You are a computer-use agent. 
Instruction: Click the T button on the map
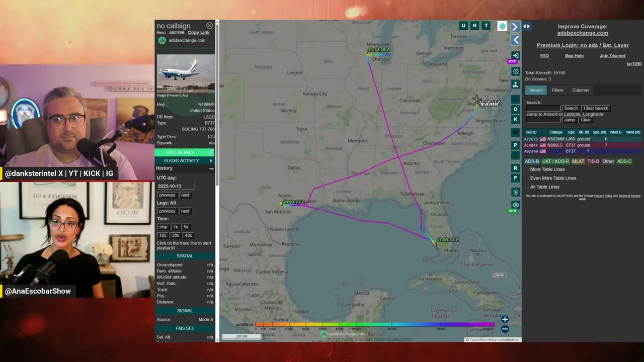(486, 26)
